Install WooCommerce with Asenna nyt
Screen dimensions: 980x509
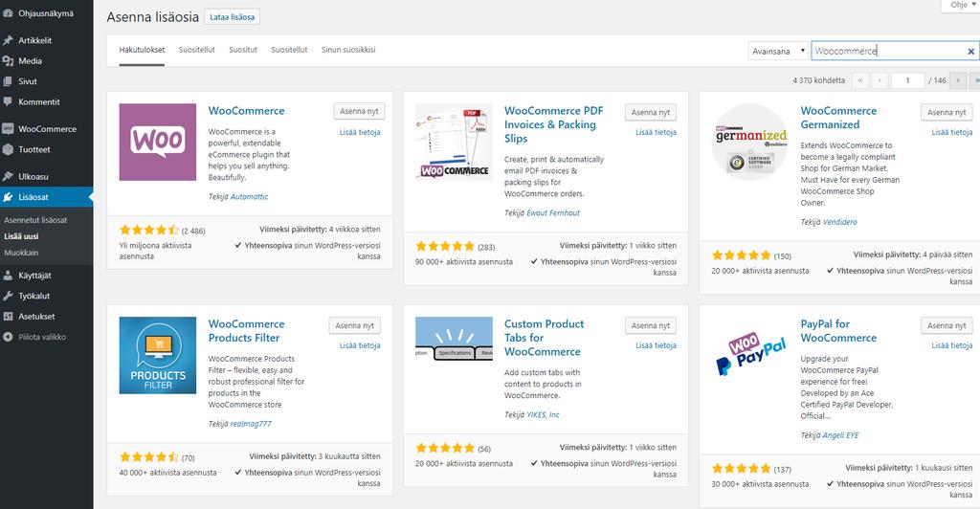(360, 111)
